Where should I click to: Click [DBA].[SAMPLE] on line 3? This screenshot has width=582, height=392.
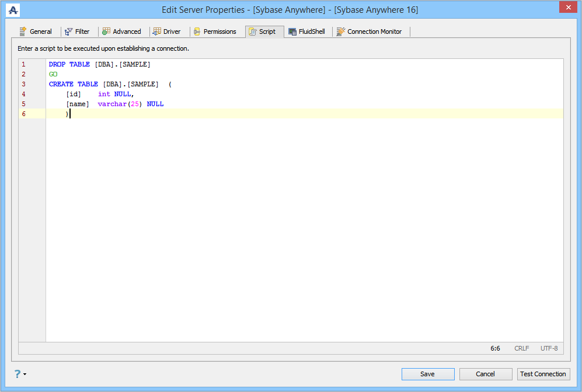pos(131,84)
